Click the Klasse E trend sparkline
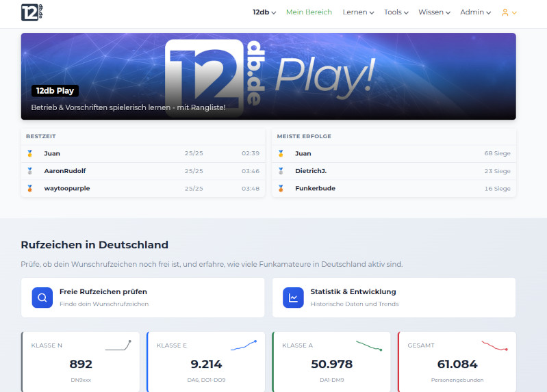Viewport: 547px width, 392px height. [x=244, y=345]
